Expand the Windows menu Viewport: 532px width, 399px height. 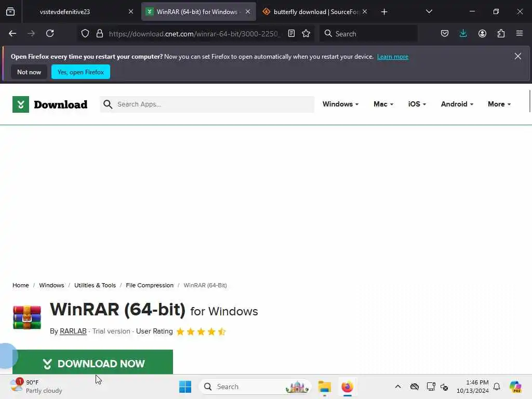pyautogui.click(x=340, y=104)
